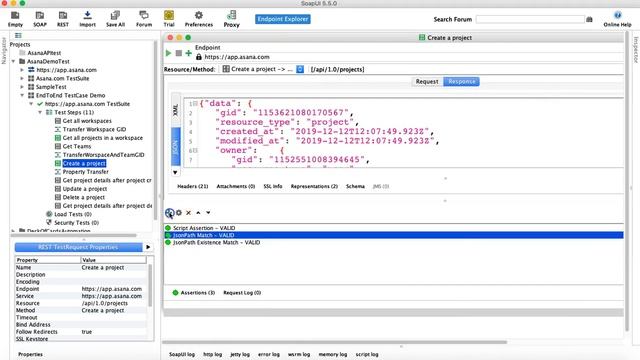Image resolution: width=640 pixels, height=360 pixels.
Task: Open the Resource/Method dropdown
Action: (x=300, y=69)
